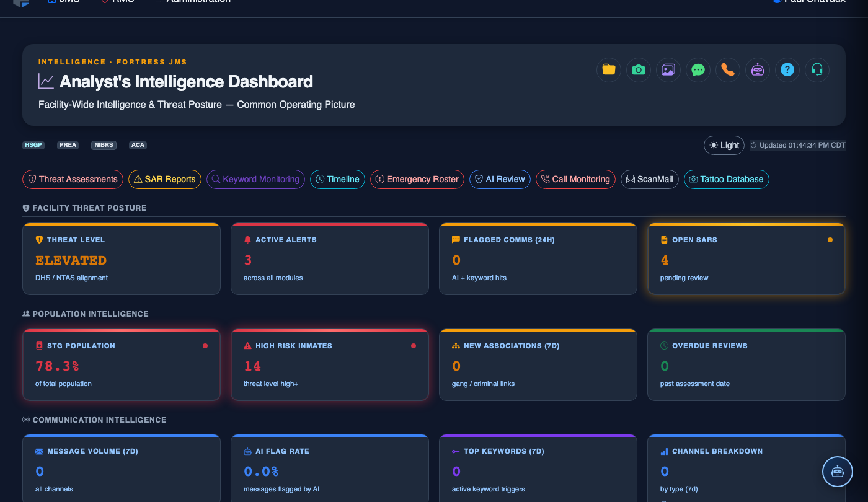868x502 pixels.
Task: Open the High Risk Inmates card
Action: pos(330,365)
